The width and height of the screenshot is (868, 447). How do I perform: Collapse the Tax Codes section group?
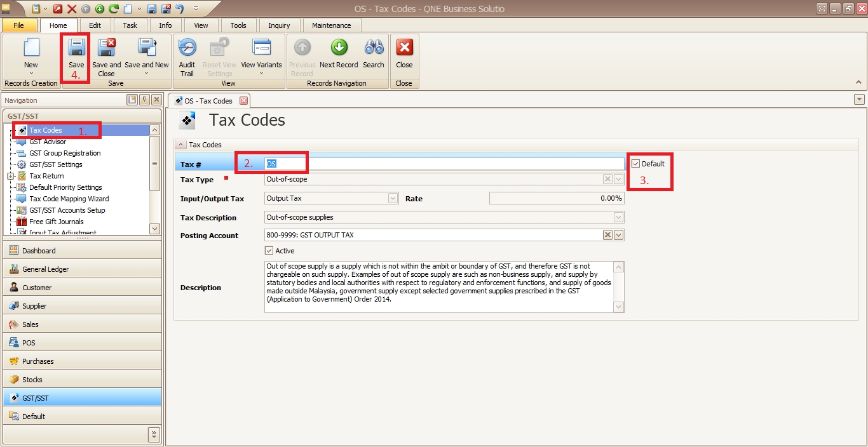click(180, 145)
